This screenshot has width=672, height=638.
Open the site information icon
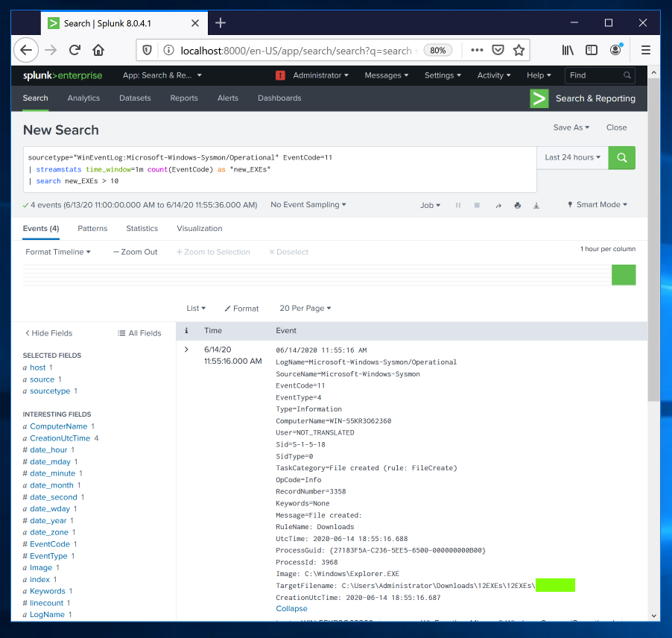click(x=169, y=51)
